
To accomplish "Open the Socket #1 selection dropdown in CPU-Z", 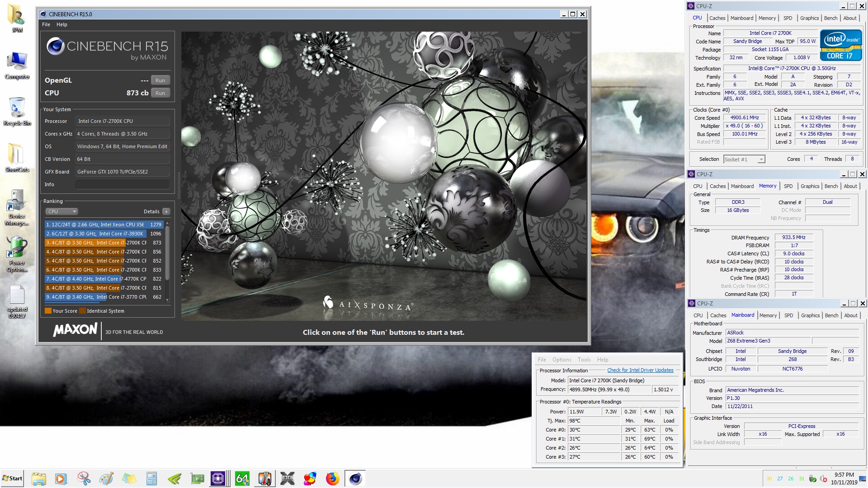I will (x=744, y=159).
